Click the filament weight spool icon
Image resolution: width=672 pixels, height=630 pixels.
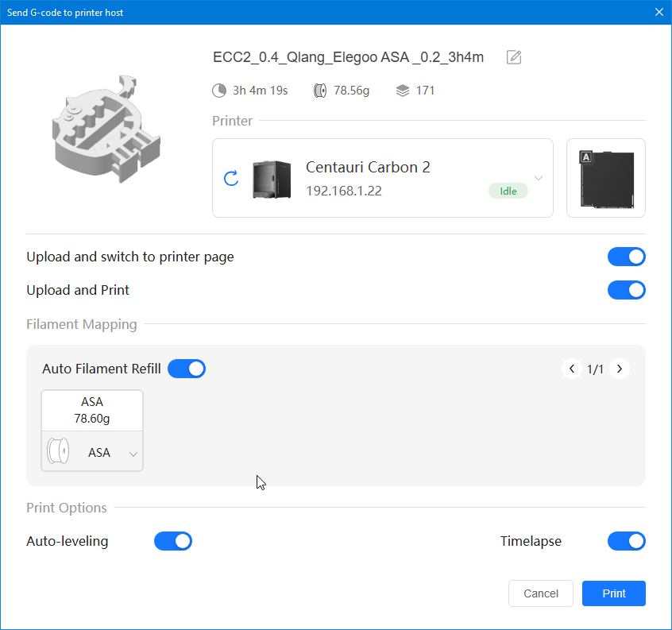[320, 91]
